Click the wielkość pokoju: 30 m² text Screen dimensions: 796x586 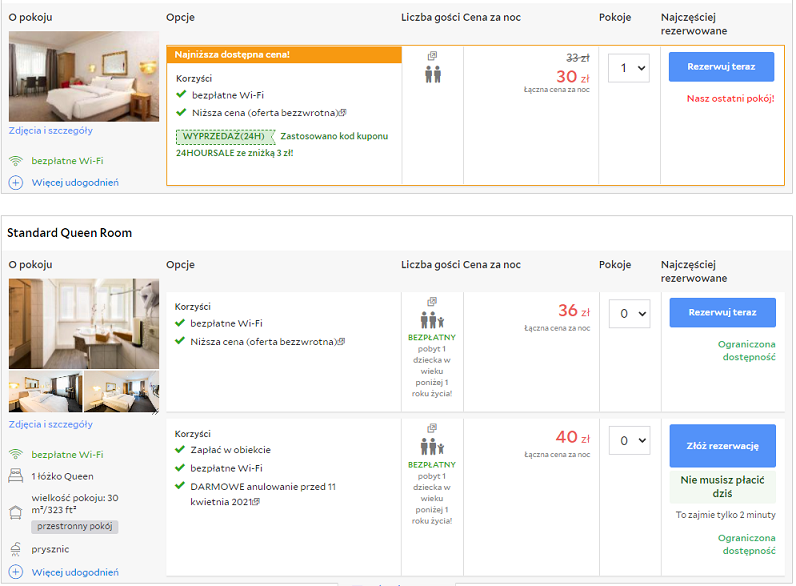pyautogui.click(x=75, y=504)
